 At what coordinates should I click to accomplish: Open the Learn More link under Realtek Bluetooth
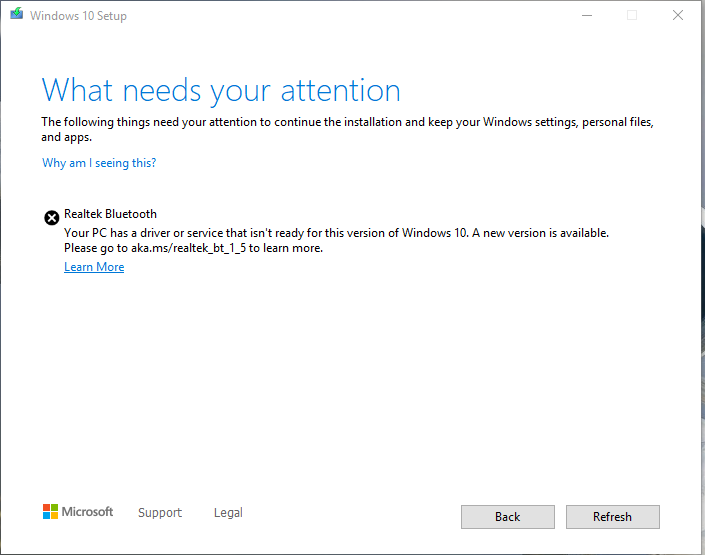(x=94, y=267)
